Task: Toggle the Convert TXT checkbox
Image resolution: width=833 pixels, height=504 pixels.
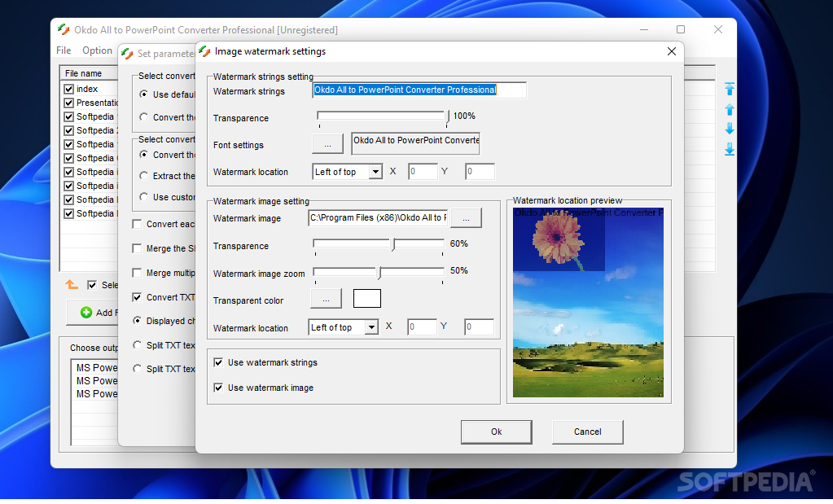Action: point(137,297)
